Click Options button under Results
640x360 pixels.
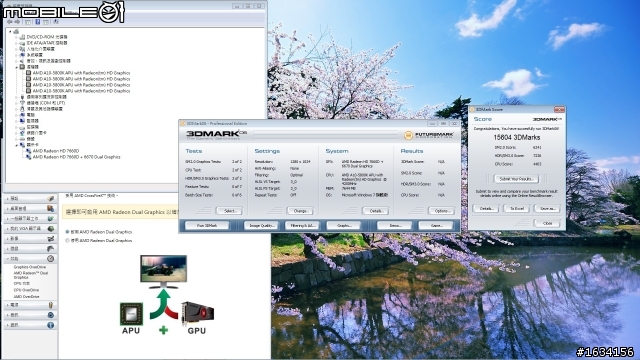(x=441, y=211)
